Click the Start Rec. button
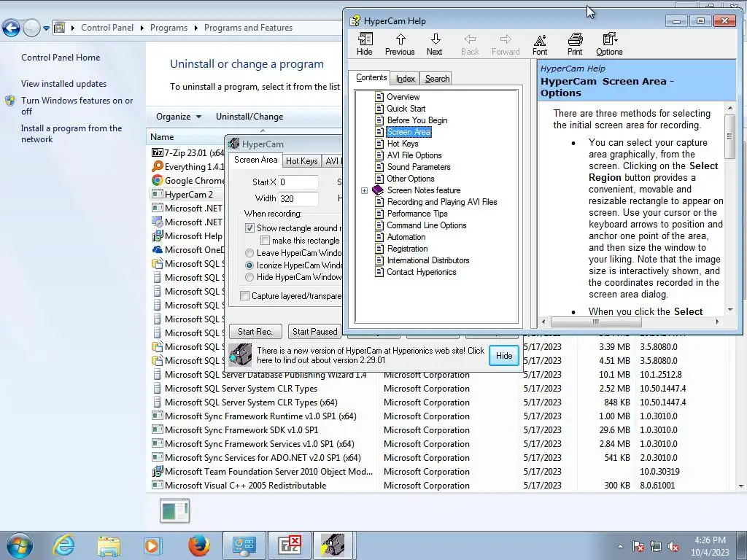Screen dimensions: 747x560 coord(255,332)
